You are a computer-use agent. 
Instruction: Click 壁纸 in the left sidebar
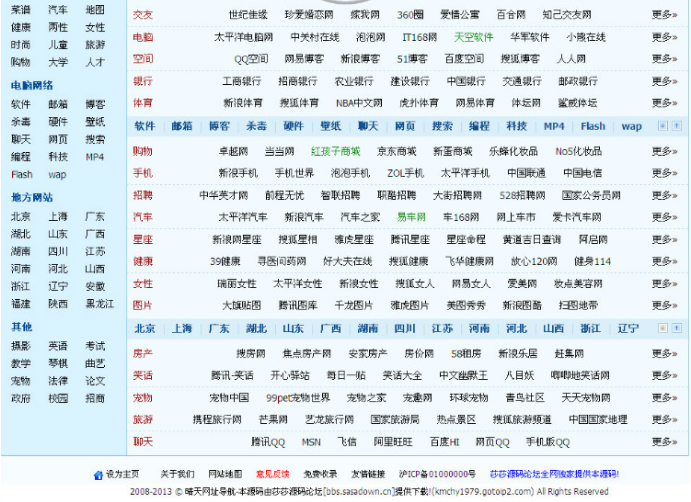click(95, 122)
